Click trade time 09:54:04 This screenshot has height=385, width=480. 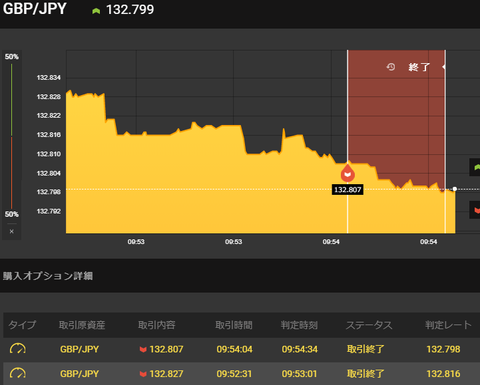pos(234,349)
